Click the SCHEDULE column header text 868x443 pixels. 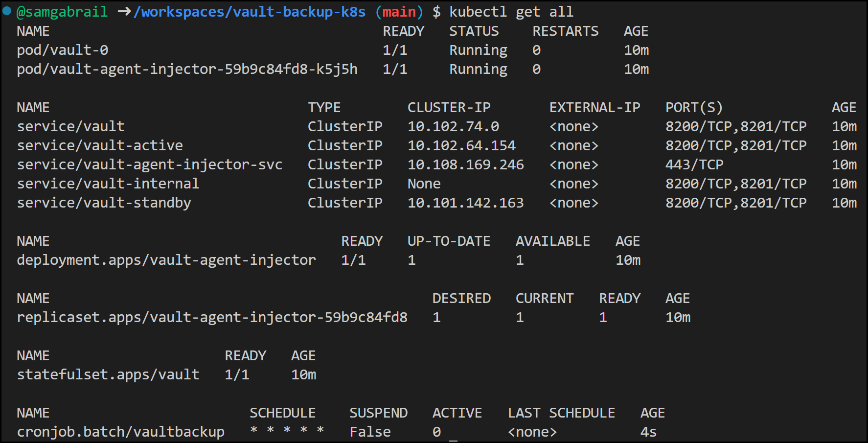click(x=283, y=412)
